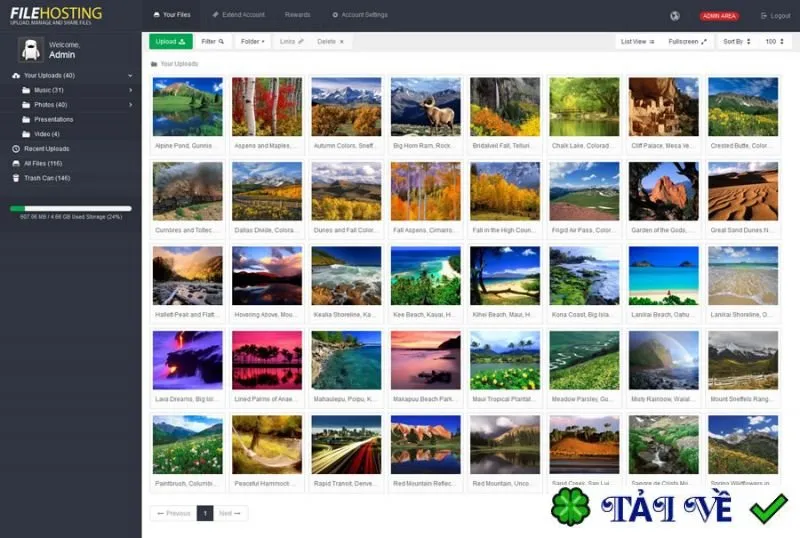This screenshot has width=800, height=538.
Task: Open the 100 per-page dropdown
Action: [774, 41]
